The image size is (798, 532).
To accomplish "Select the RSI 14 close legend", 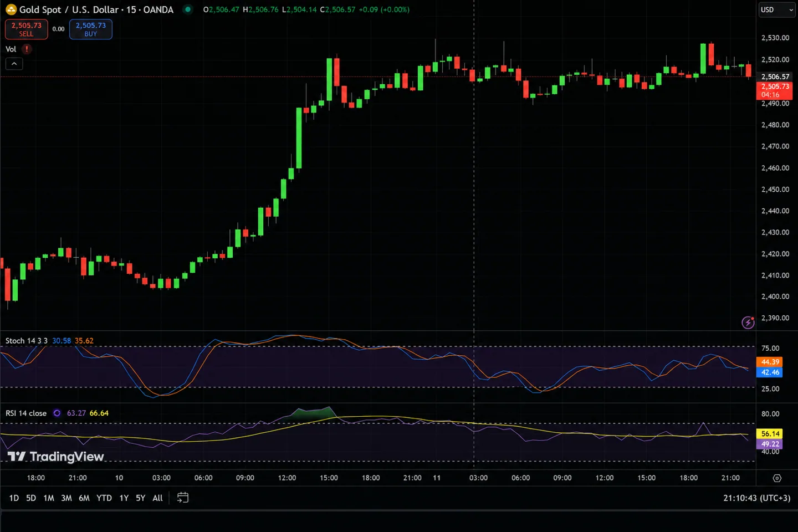I will point(26,413).
